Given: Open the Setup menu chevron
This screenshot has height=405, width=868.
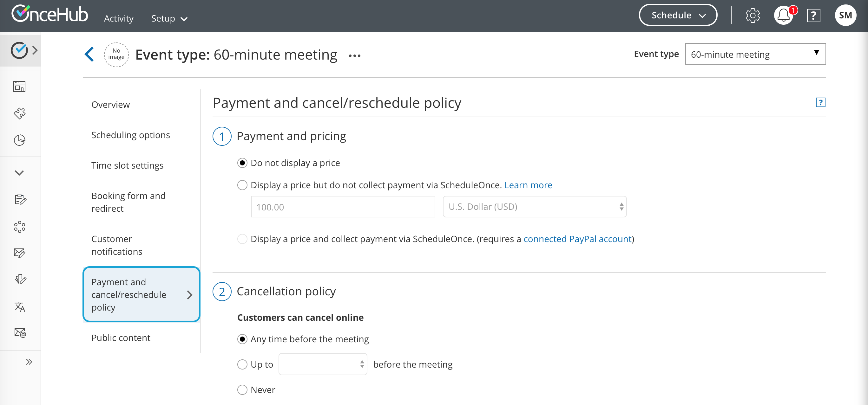Looking at the screenshot, I should [x=184, y=19].
